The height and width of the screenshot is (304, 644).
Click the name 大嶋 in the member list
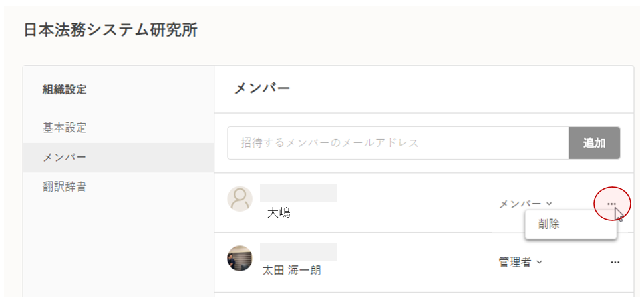click(x=279, y=213)
